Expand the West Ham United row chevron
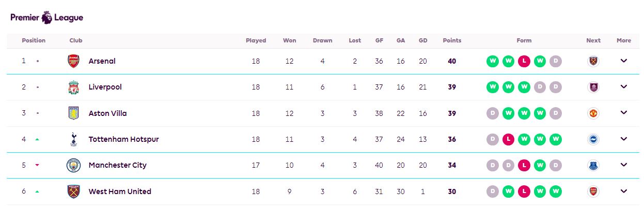Image resolution: width=644 pixels, height=206 pixels. (623, 191)
